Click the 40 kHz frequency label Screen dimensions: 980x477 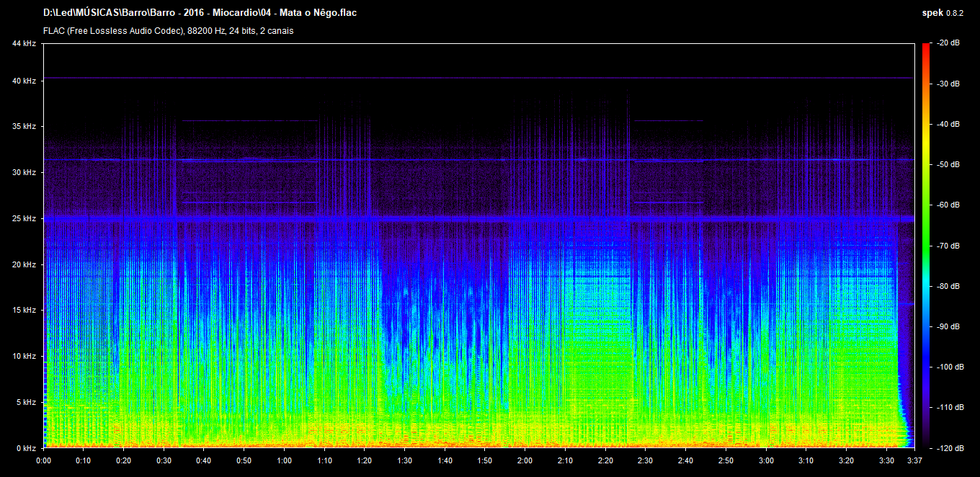coord(24,81)
